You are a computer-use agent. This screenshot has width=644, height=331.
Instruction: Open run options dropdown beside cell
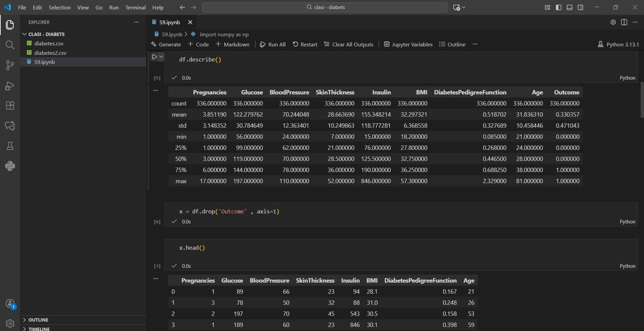161,57
